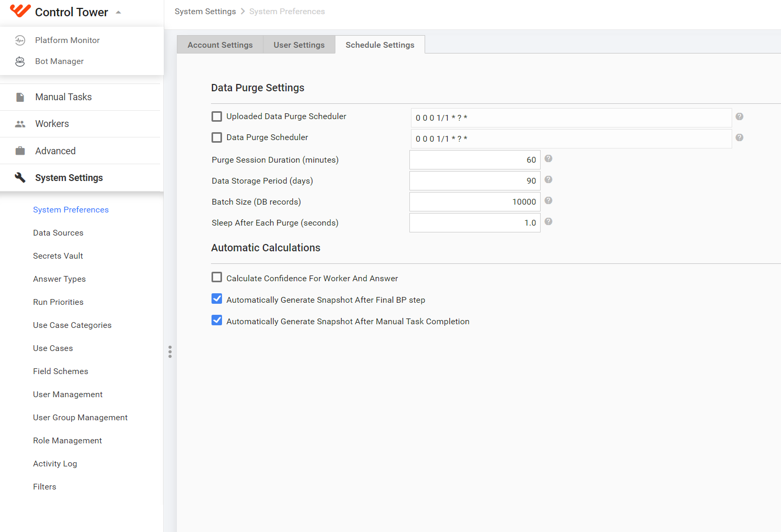Click Sleep After Each Purge field
The image size is (781, 532).
tap(475, 223)
